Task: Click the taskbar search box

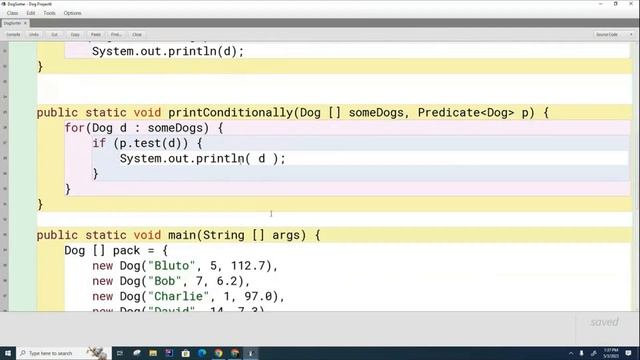Action: click(x=63, y=353)
